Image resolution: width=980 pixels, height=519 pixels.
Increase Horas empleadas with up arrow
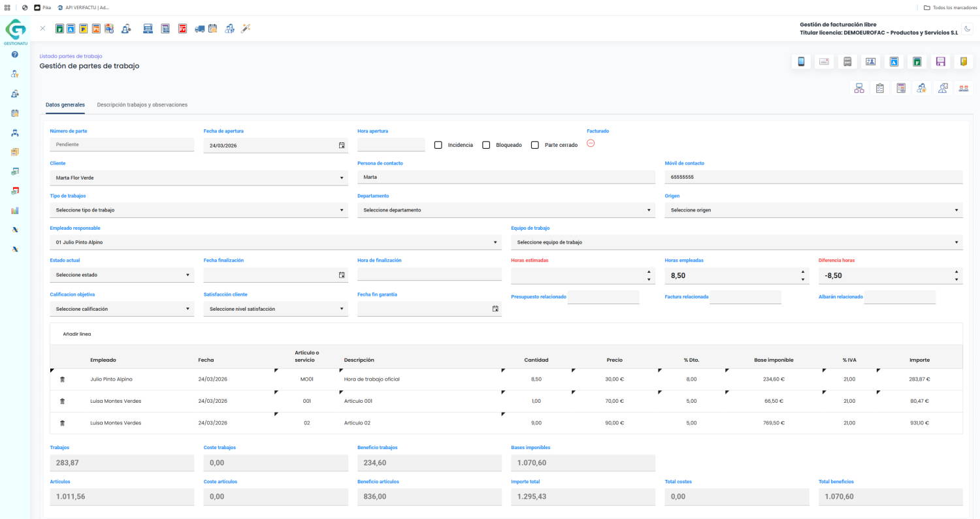point(802,272)
